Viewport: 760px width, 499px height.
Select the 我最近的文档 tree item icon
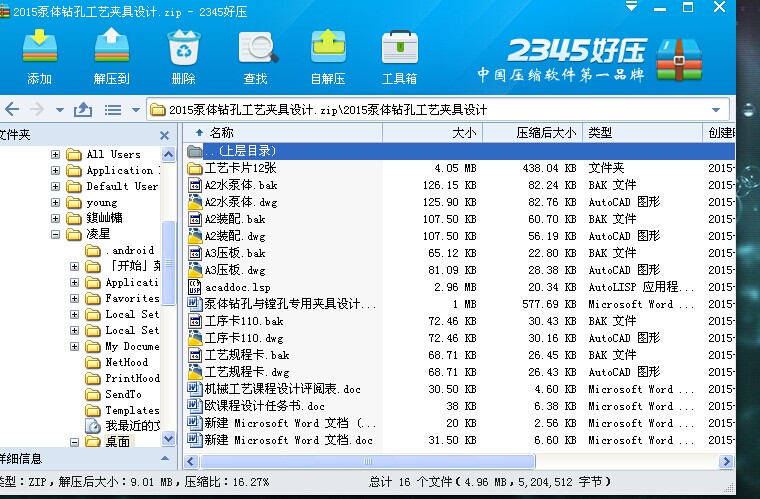click(x=92, y=426)
